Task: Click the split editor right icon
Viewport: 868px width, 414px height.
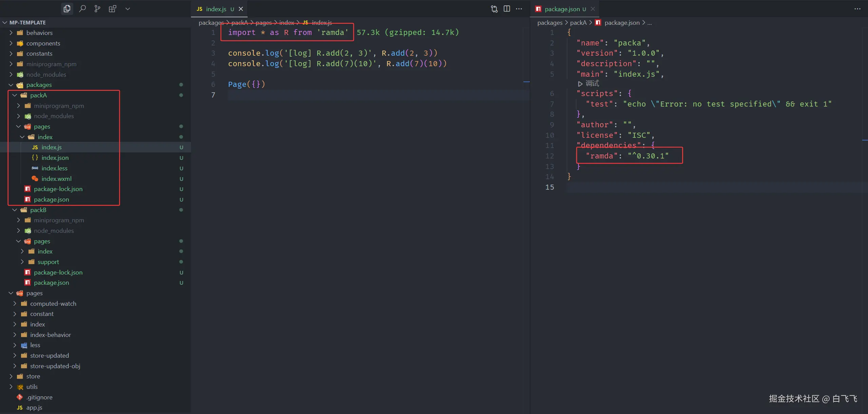Action: click(x=507, y=9)
